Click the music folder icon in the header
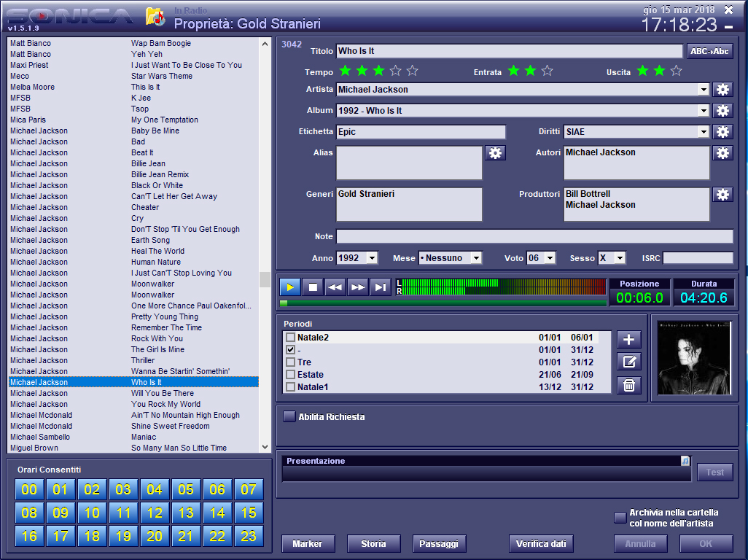Screen dimensions: 748x560 tap(155, 17)
